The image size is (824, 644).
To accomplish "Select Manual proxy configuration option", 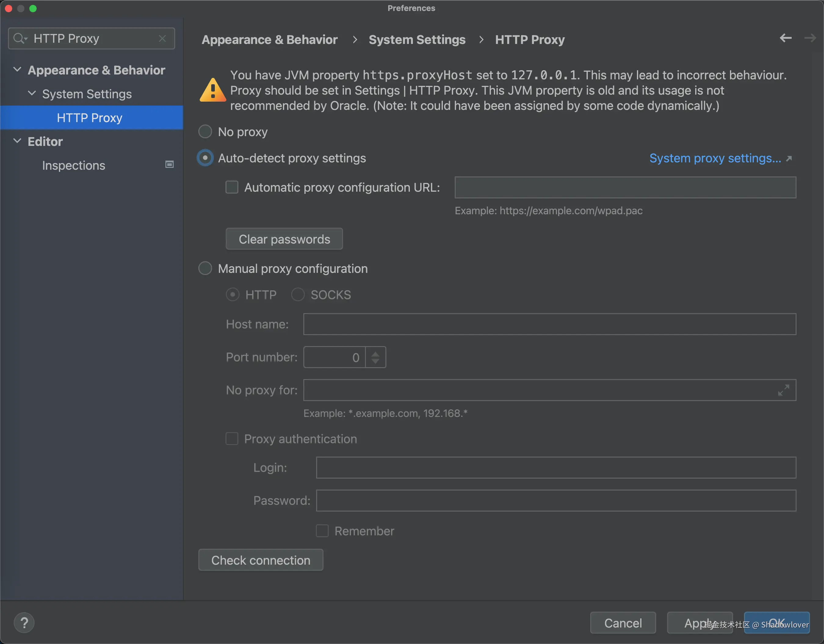I will tap(205, 269).
